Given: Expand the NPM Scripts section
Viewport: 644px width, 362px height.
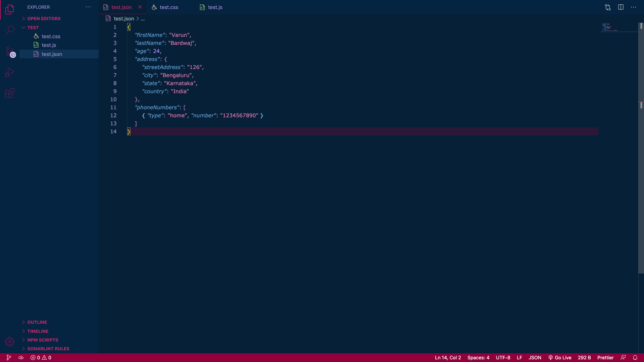Looking at the screenshot, I should 43,340.
